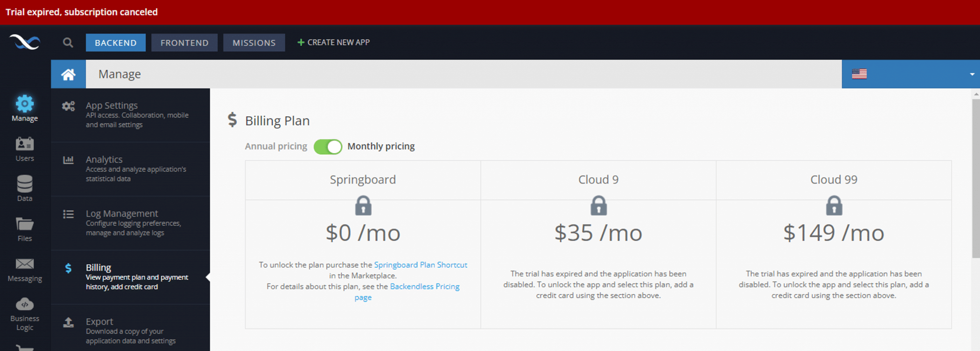980x351 pixels.
Task: Open the Messaging envelope icon
Action: coord(25,264)
